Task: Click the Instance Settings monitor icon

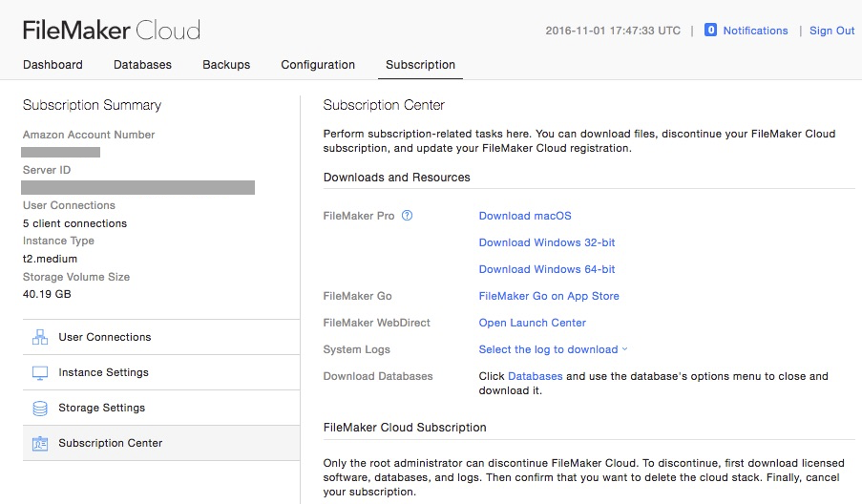Action: [40, 372]
